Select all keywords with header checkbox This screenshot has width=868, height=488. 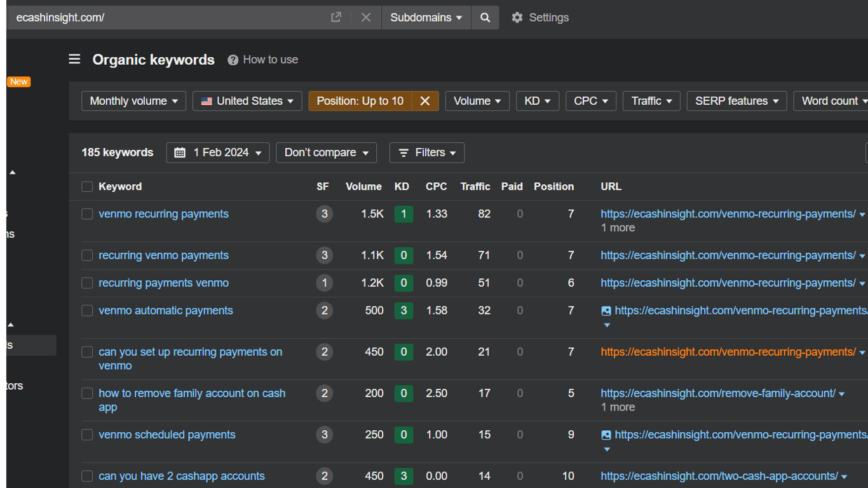coord(87,187)
